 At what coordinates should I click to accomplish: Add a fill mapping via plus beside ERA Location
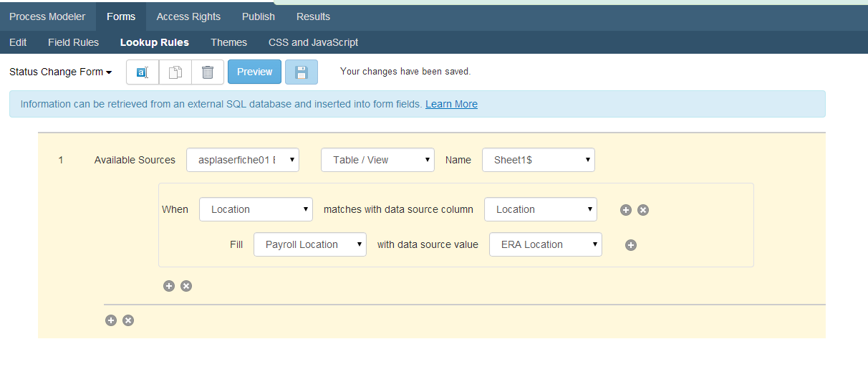[x=631, y=245]
